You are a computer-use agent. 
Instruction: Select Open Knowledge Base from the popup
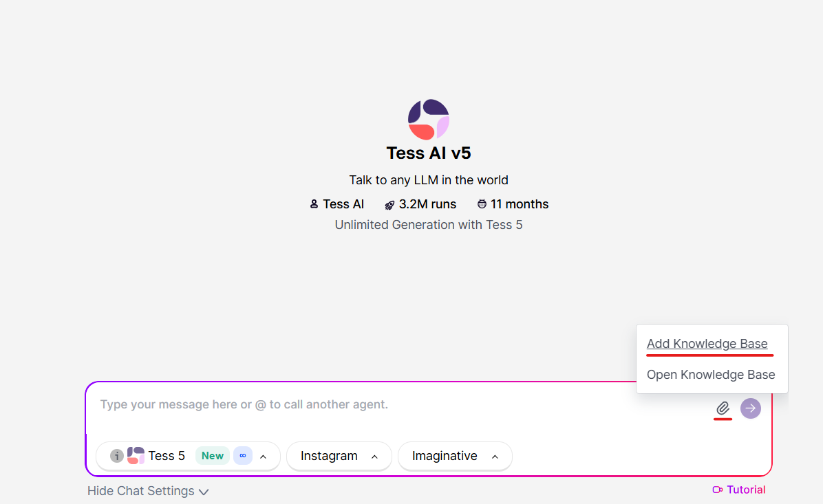click(x=711, y=375)
